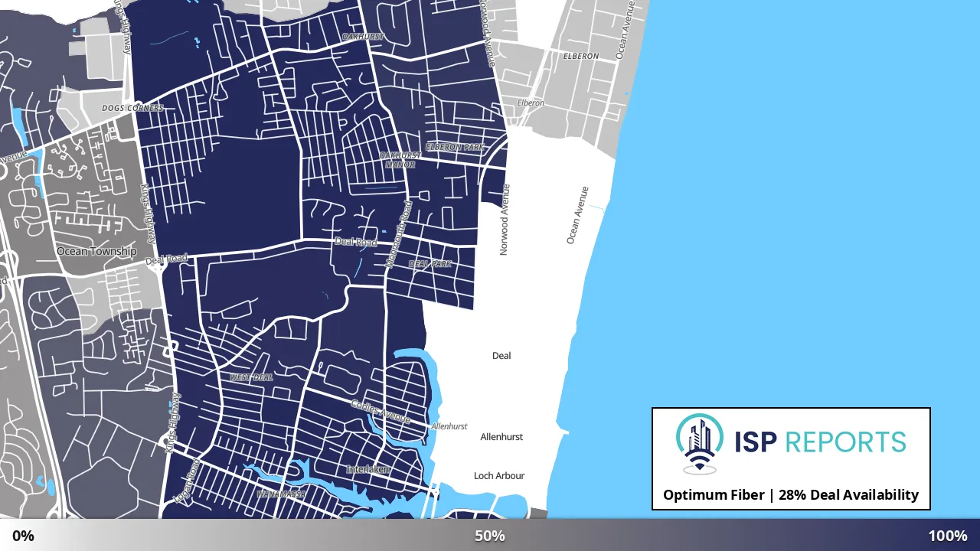This screenshot has height=551, width=980.
Task: Click the WANAMASSA label
Action: click(x=281, y=494)
